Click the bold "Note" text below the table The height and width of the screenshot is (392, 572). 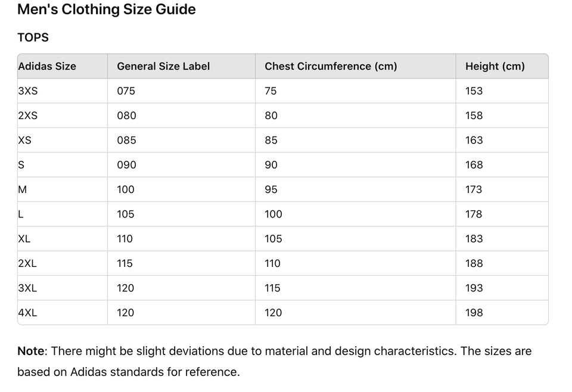31,351
